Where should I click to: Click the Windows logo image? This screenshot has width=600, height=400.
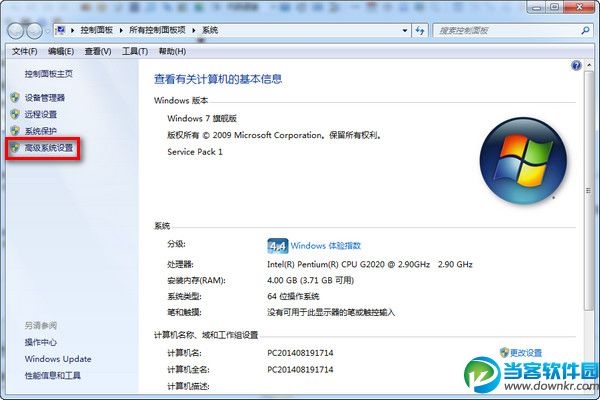[523, 160]
